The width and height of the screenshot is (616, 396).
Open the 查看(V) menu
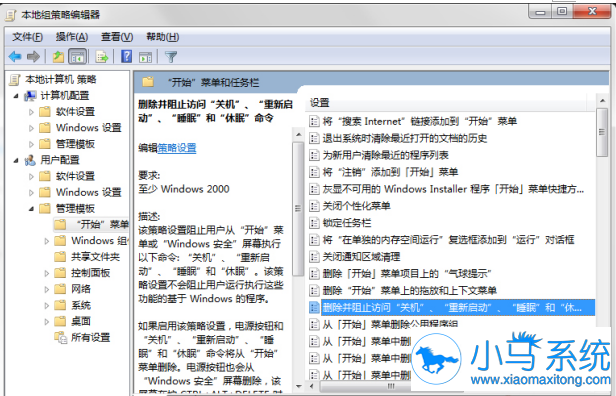point(117,37)
